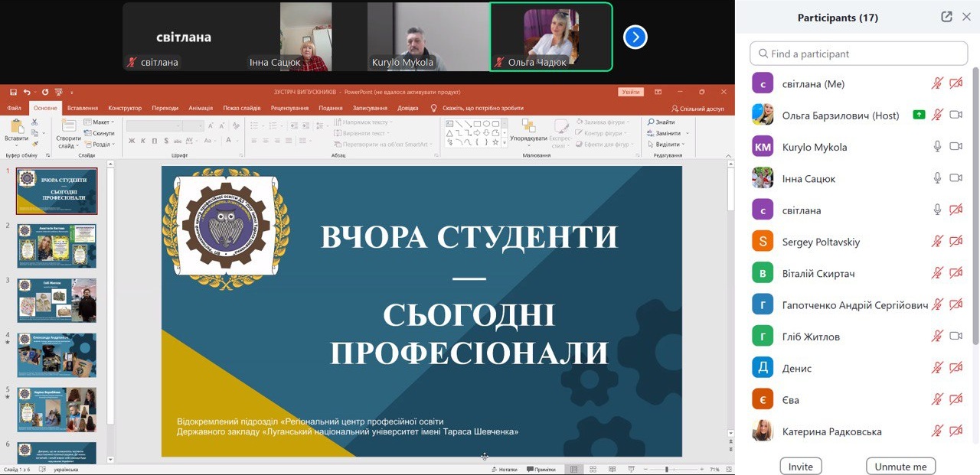
Task: Switch to the Вставлення ribbon tab
Action: (83, 108)
